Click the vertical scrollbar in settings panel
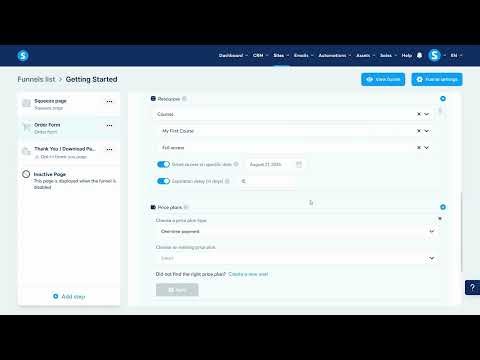This screenshot has height=360, width=480. click(x=462, y=232)
